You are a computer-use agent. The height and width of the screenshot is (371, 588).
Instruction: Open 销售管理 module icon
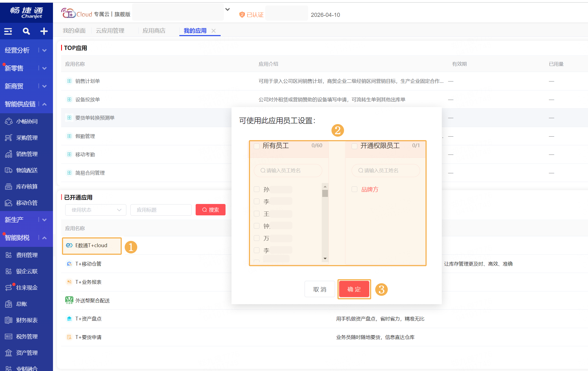[8, 154]
